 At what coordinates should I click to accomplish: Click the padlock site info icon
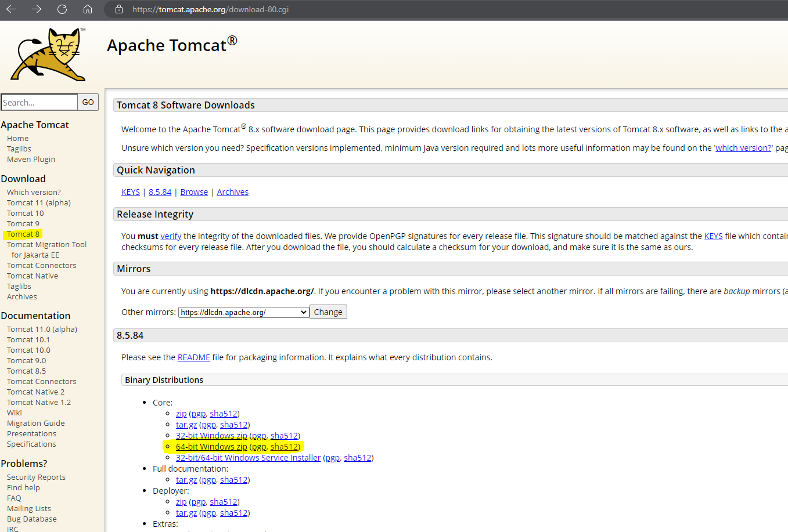(x=119, y=9)
